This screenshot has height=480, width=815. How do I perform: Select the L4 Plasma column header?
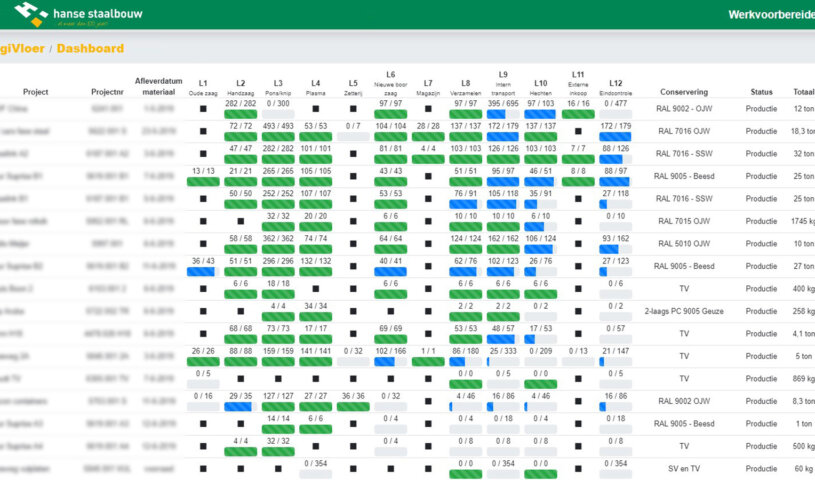[x=316, y=87]
